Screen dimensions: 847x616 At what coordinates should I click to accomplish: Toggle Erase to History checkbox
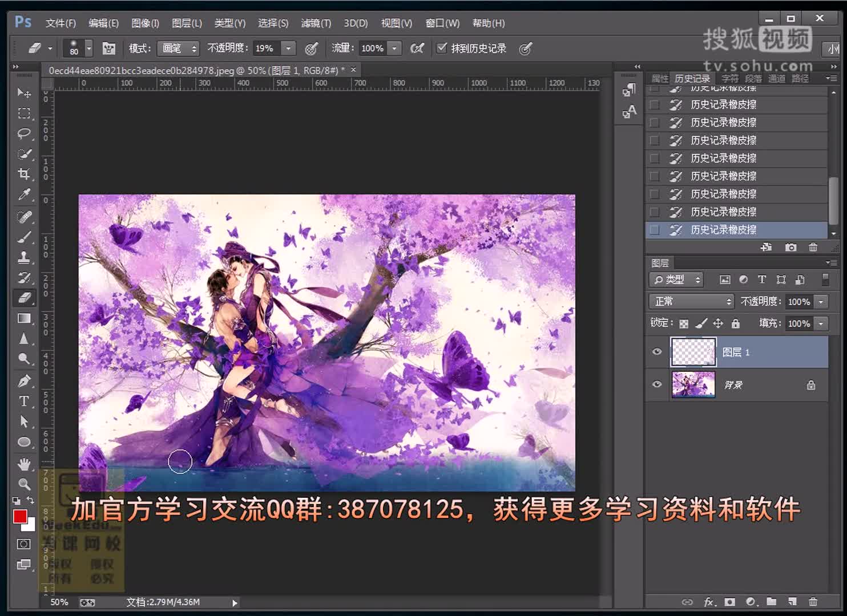(441, 48)
